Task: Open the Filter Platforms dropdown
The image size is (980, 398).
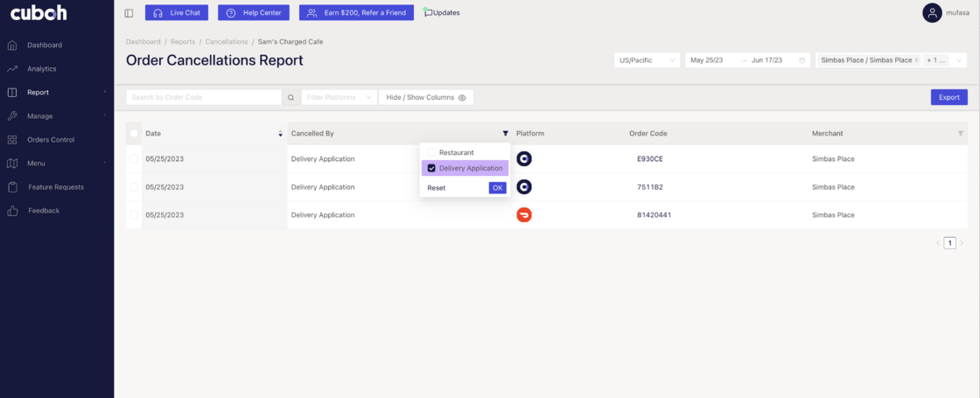Action: (x=339, y=98)
